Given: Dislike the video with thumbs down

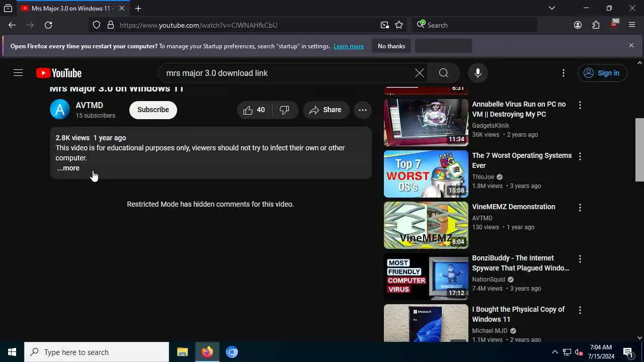Looking at the screenshot, I should tap(285, 110).
